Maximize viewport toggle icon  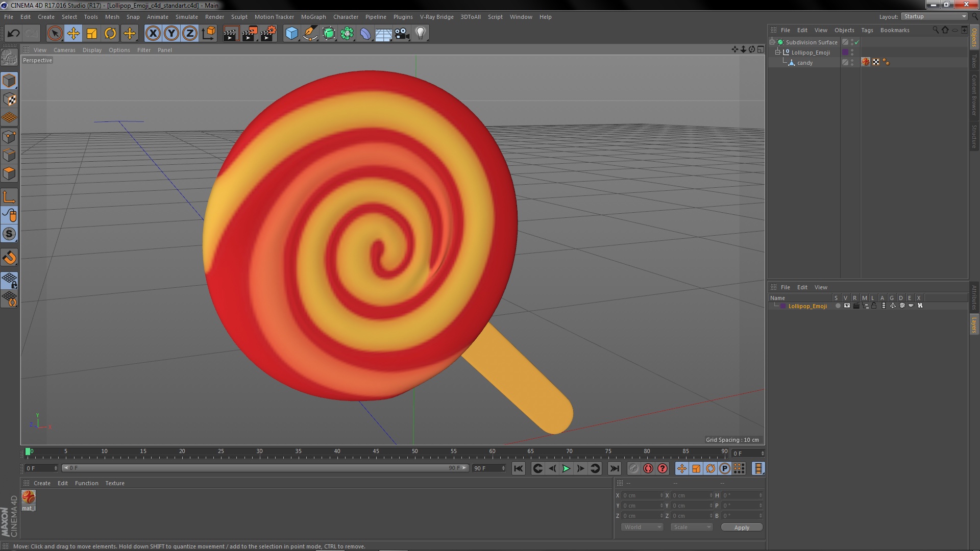pyautogui.click(x=761, y=49)
